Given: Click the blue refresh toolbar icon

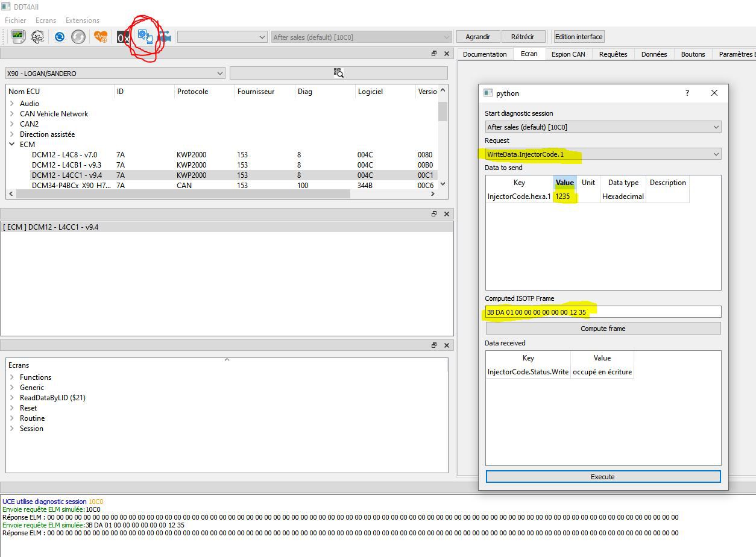Looking at the screenshot, I should tap(59, 37).
